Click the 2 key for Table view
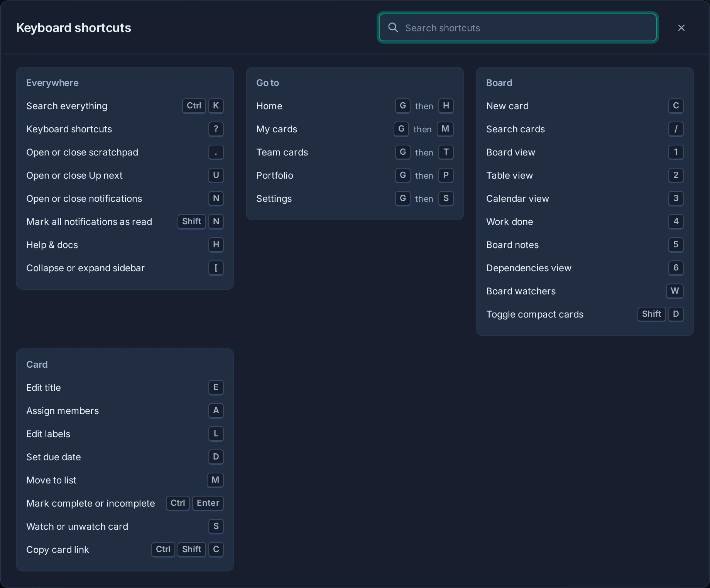Screen dimensions: 710x588 [676, 175]
